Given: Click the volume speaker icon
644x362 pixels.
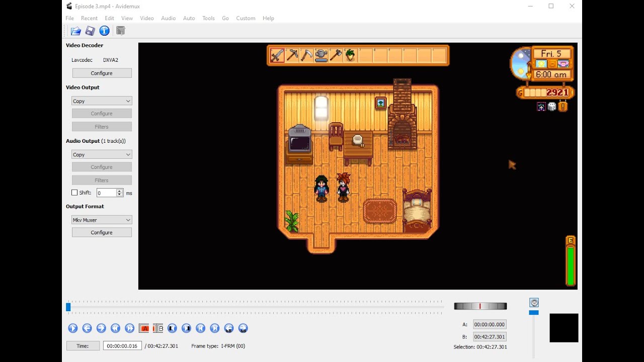Looking at the screenshot, I should pyautogui.click(x=534, y=302).
